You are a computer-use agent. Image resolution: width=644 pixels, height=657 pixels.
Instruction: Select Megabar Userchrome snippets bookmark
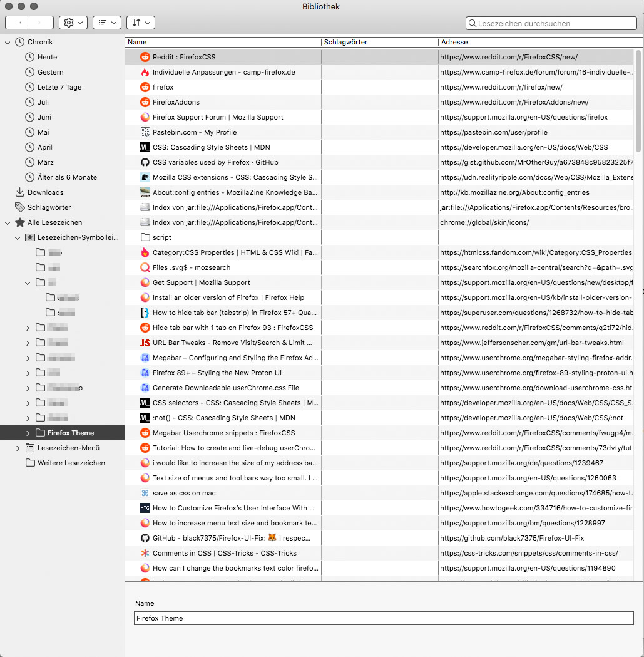point(223,433)
